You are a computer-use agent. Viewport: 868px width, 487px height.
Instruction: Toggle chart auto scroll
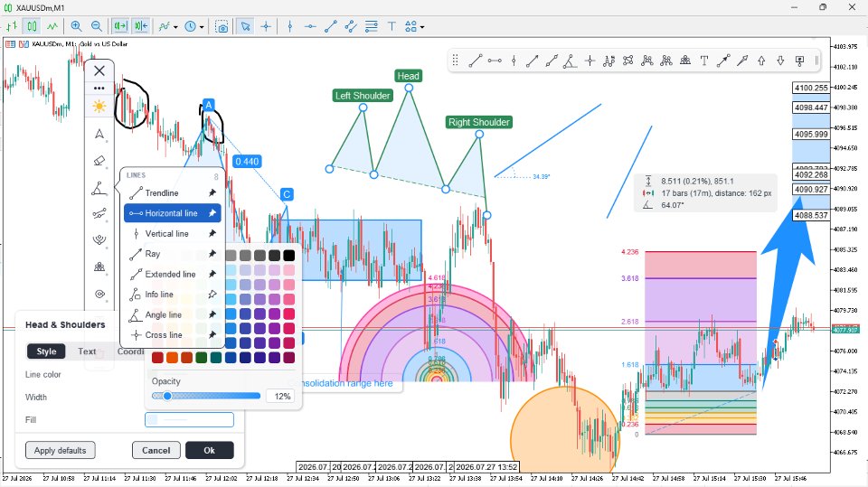point(120,26)
